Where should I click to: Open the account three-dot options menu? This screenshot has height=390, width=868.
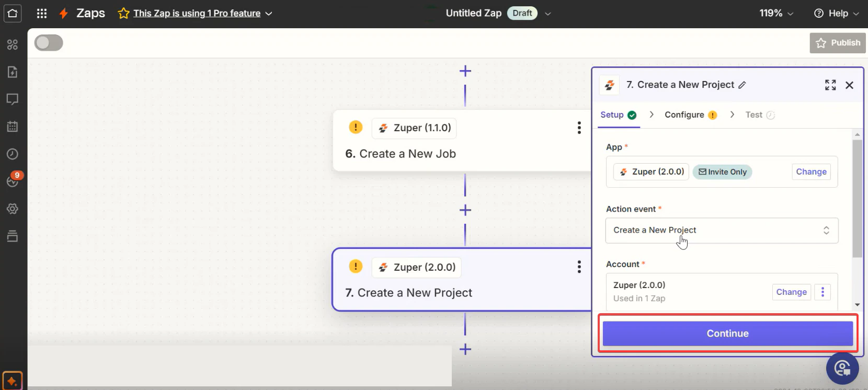(823, 292)
